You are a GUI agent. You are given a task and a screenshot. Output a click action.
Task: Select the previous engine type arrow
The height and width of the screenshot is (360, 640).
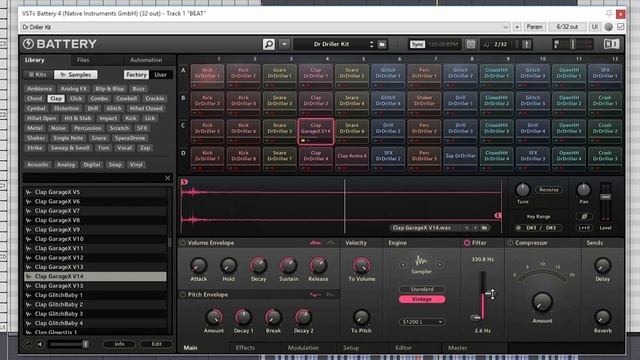click(403, 264)
